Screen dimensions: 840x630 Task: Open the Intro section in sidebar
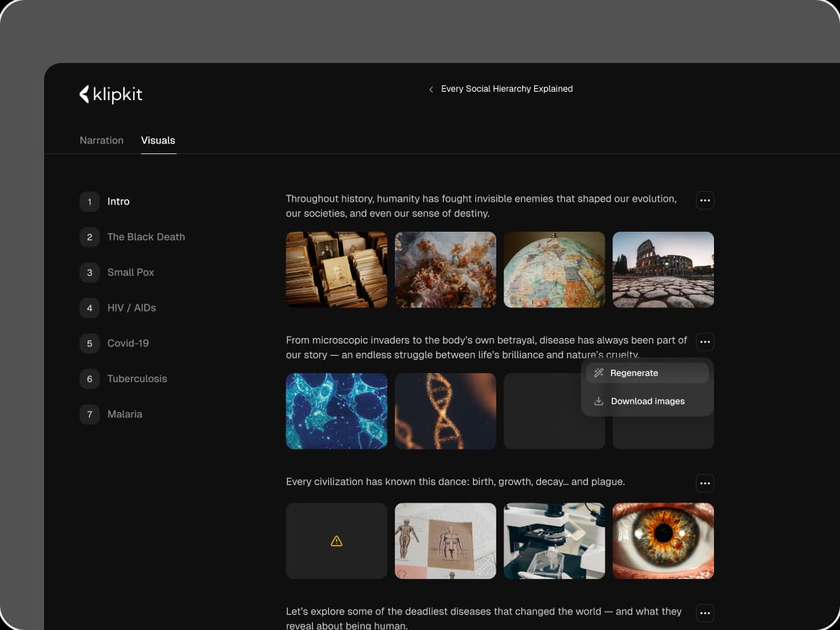point(118,202)
